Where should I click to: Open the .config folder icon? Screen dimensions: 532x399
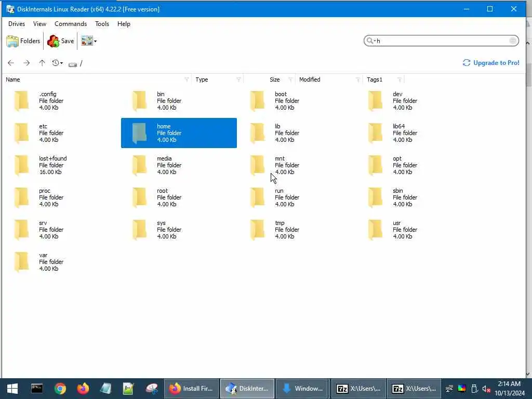click(22, 101)
